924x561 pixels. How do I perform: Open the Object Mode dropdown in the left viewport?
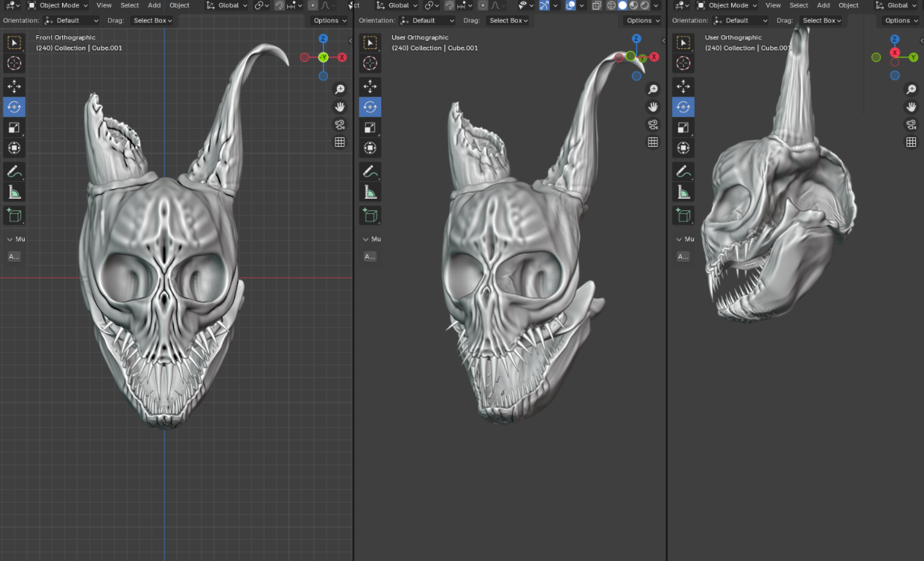point(58,5)
